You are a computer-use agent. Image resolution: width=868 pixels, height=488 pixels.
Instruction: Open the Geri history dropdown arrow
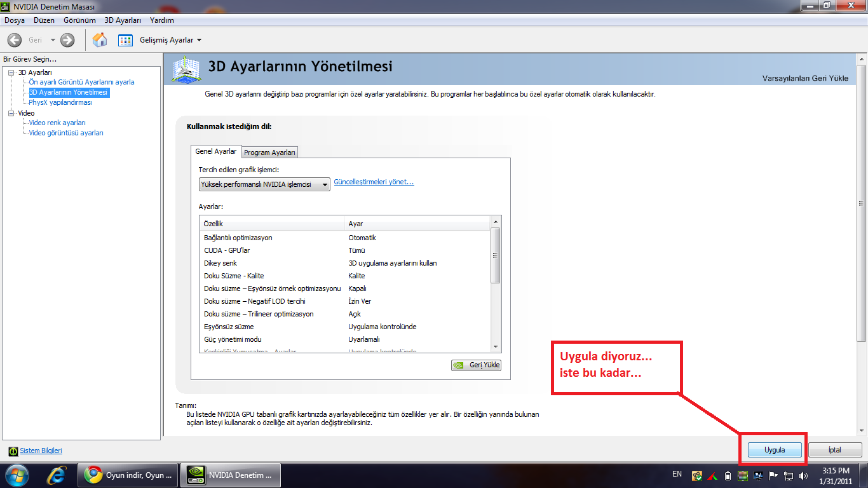[x=53, y=40]
